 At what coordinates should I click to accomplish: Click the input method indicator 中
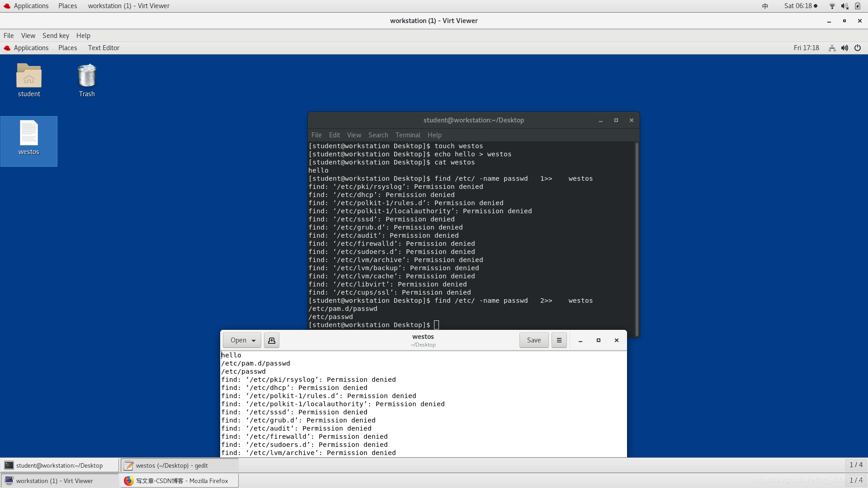[x=765, y=6]
